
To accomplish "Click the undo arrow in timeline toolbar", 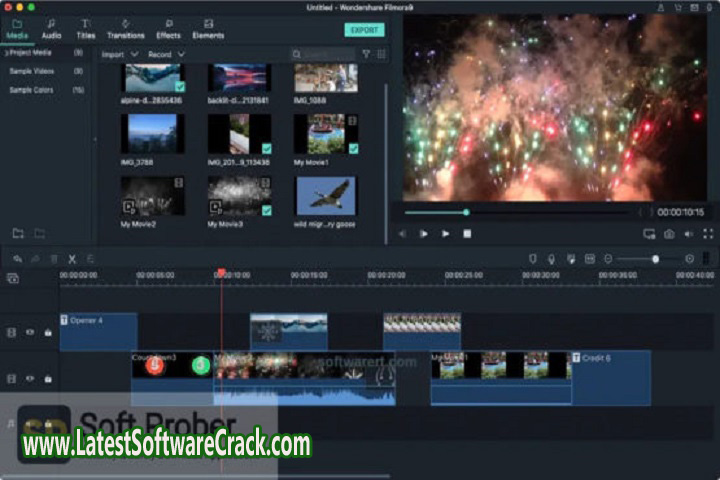I will pos(17,259).
